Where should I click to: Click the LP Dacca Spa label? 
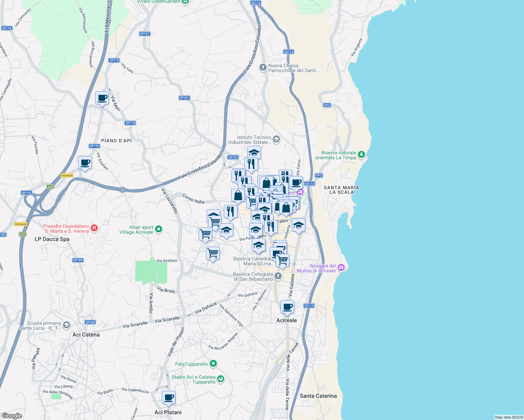coord(52,239)
